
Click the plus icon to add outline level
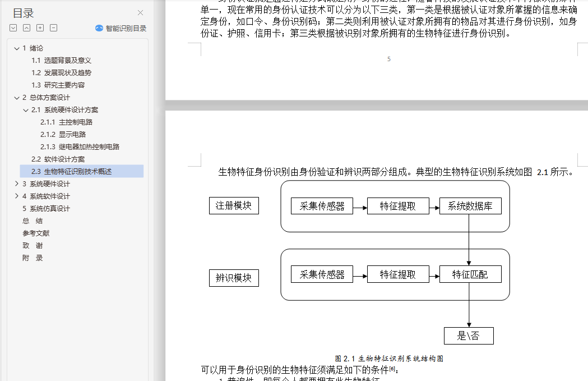40,28
